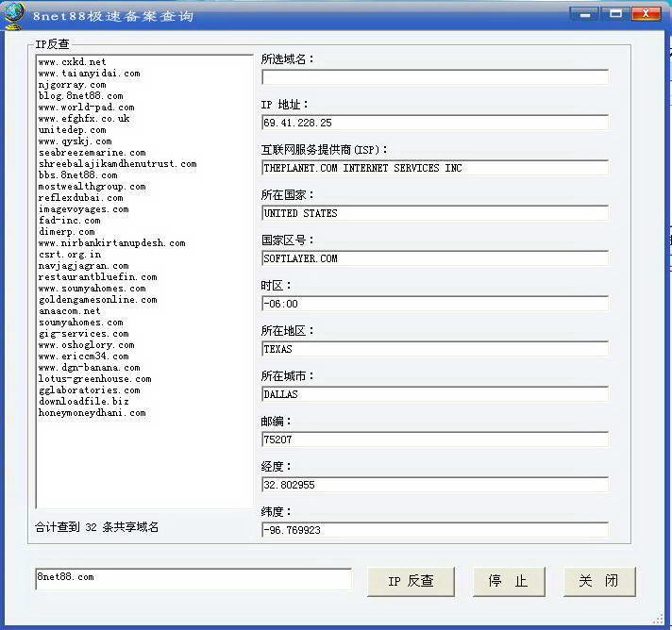
Task: Select seabreezemarine.com in the list
Action: click(x=92, y=153)
